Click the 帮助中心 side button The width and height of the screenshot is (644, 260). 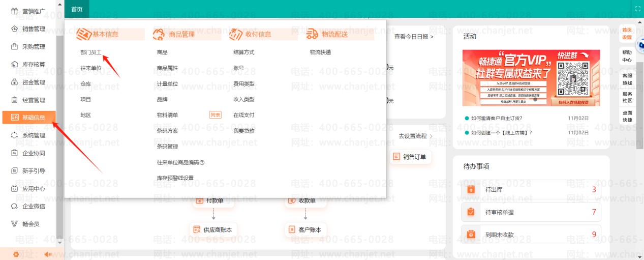[x=627, y=56]
